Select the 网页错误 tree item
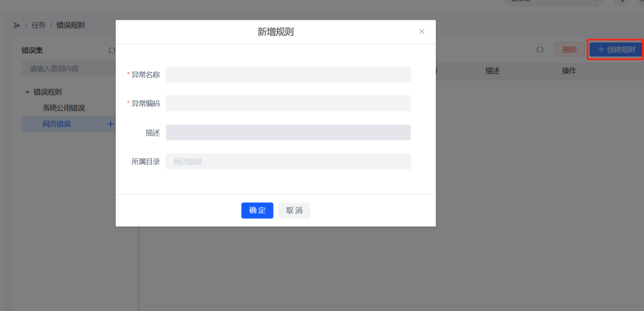644x311 pixels. pos(57,124)
